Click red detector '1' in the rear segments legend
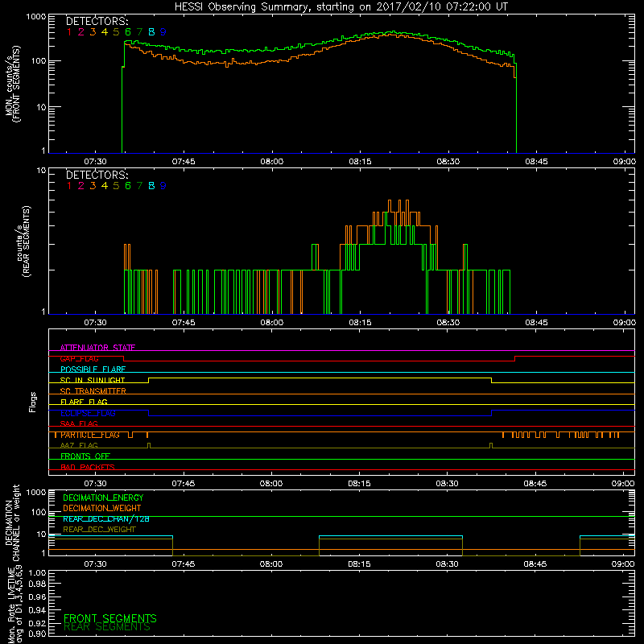This screenshot has height=644, width=644. click(69, 186)
